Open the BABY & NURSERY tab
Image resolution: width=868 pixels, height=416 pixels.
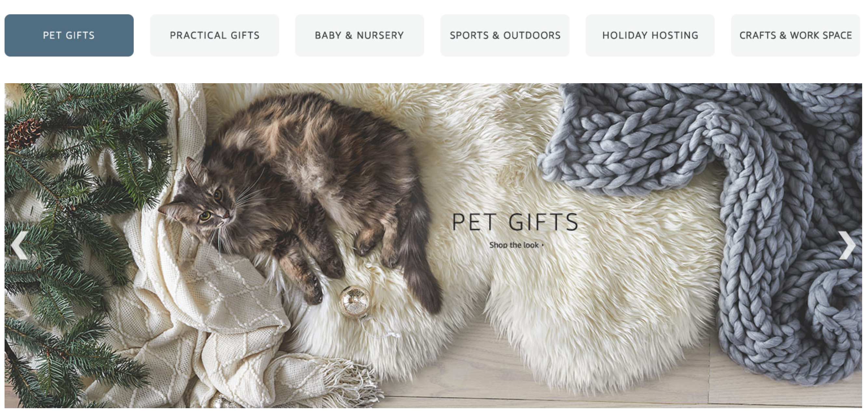coord(359,35)
